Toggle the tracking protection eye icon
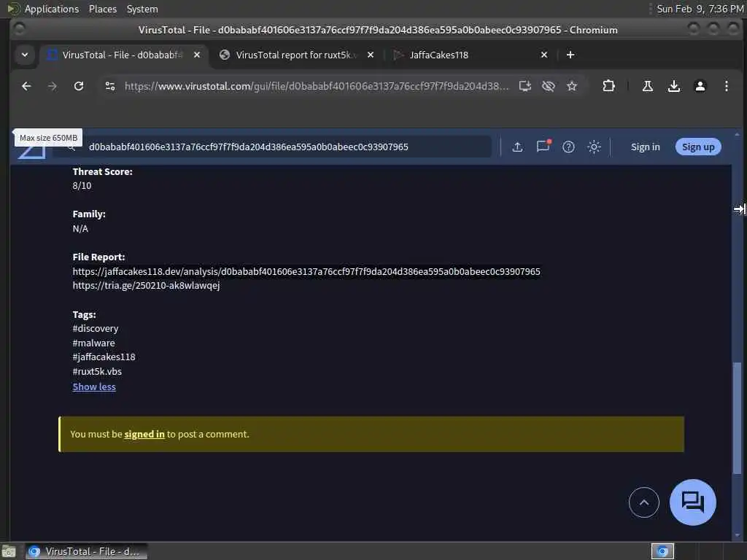The width and height of the screenshot is (747, 560). 549,86
